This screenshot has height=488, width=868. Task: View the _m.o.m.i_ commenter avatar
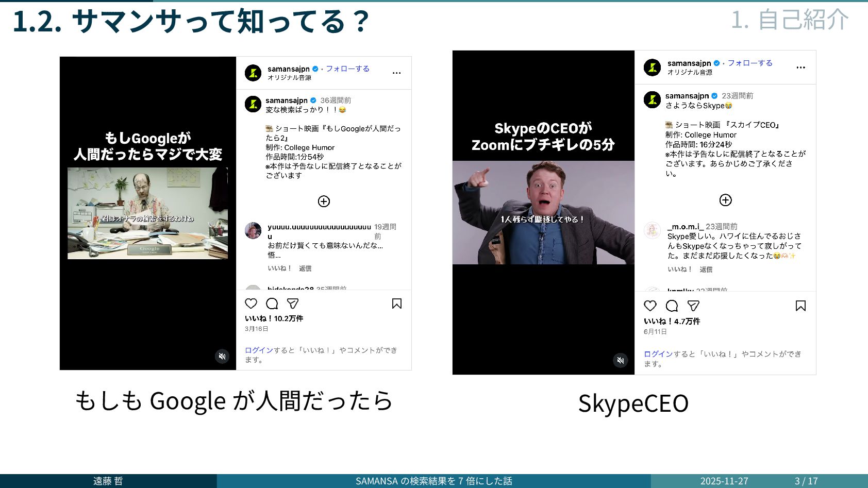[652, 230]
